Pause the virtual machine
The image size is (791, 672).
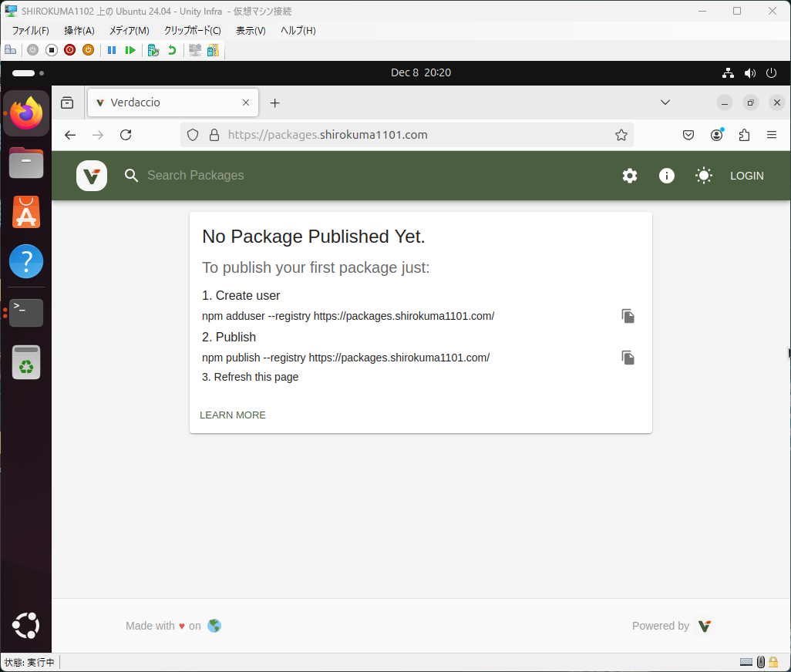112,50
